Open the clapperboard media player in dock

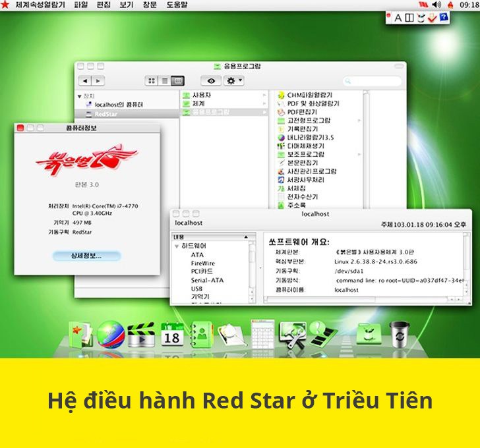pos(141,335)
